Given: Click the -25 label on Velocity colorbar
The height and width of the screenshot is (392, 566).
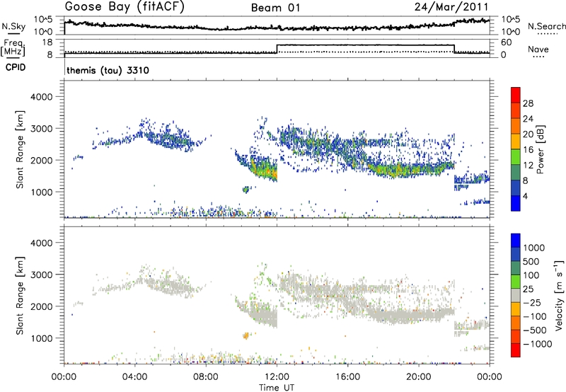Looking at the screenshot, I should tap(532, 303).
